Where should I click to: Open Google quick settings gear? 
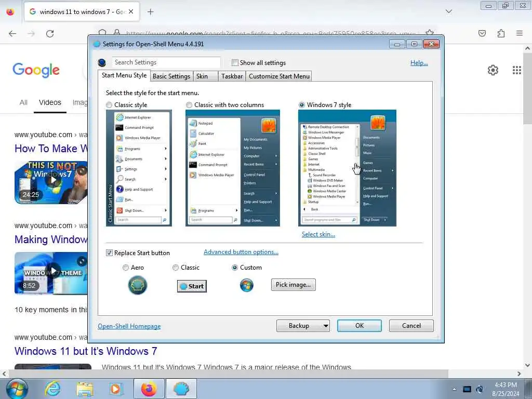pos(493,70)
